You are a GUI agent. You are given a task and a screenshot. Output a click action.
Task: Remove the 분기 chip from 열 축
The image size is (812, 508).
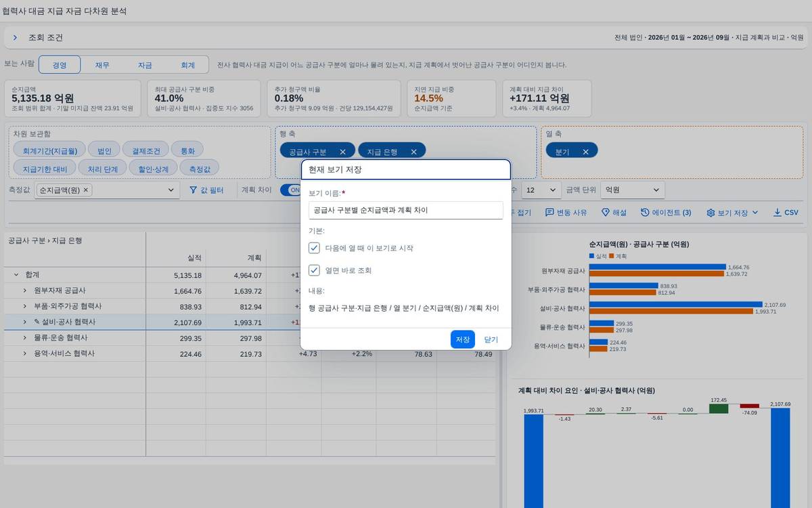pos(585,152)
